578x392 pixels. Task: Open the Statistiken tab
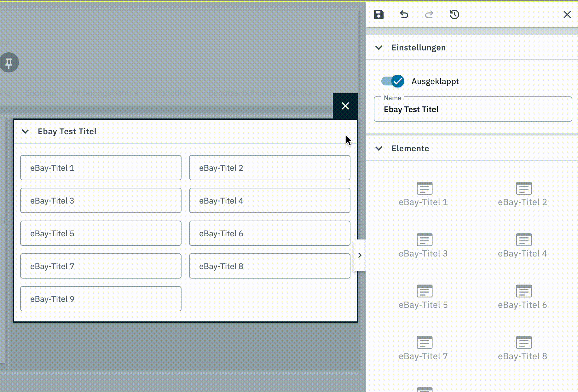(x=173, y=93)
